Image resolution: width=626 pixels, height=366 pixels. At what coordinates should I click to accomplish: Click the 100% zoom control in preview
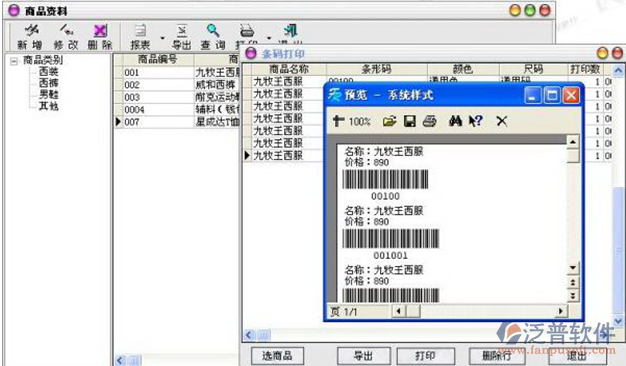point(359,121)
